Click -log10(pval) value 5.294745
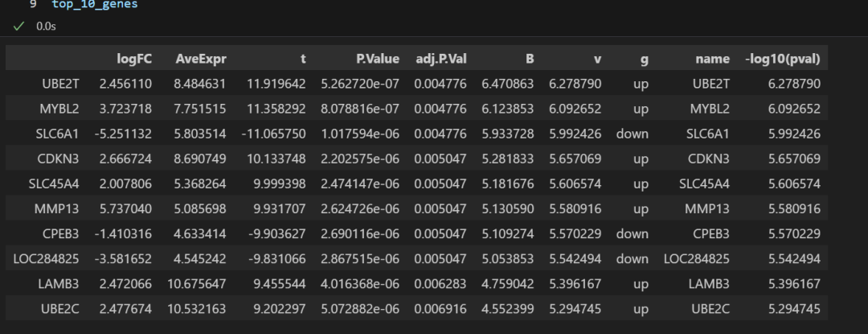This screenshot has width=868, height=334. tap(794, 308)
